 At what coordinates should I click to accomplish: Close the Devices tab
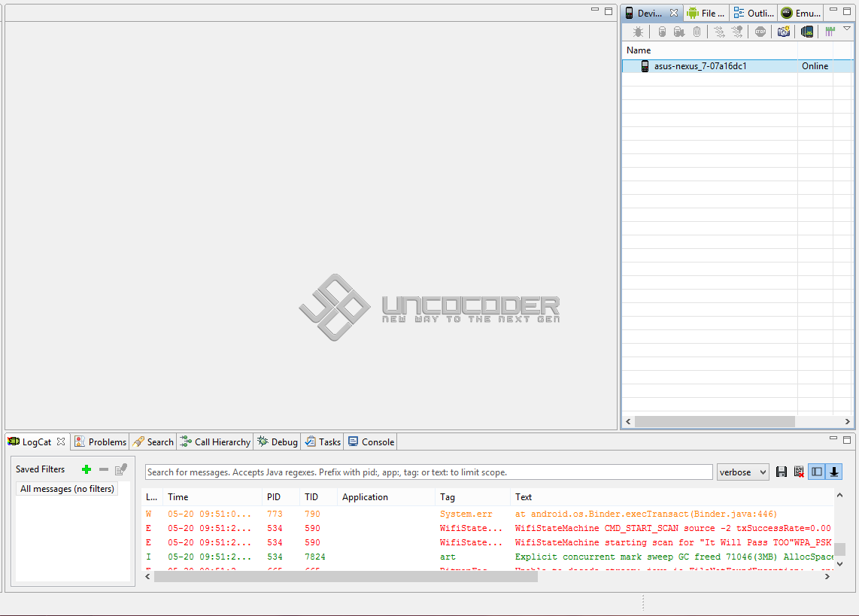tap(674, 13)
